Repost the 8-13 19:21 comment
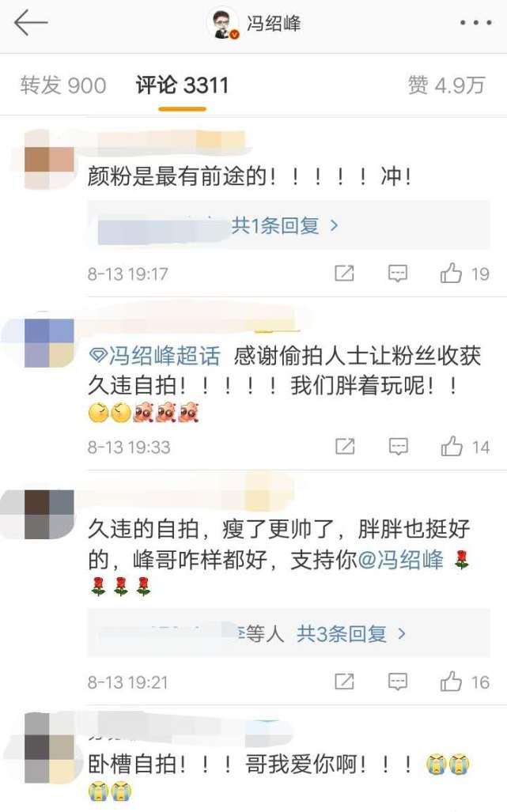This screenshot has height=812, width=507. 344,682
